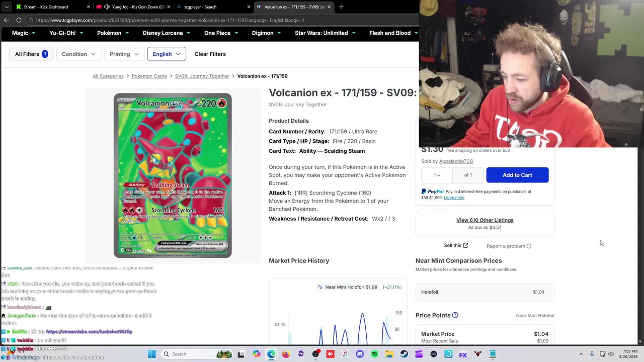The height and width of the screenshot is (362, 644).
Task: Open Notepad from the taskbar
Action: (x=493, y=354)
